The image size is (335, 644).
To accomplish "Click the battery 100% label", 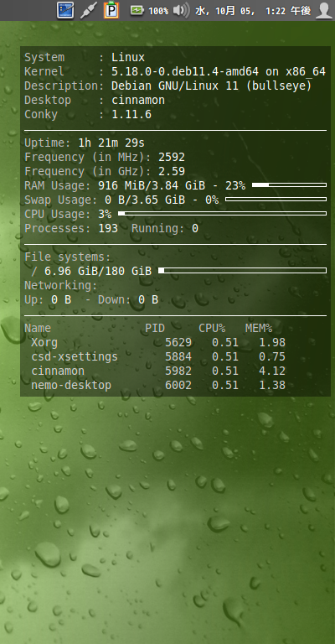I will 158,11.
